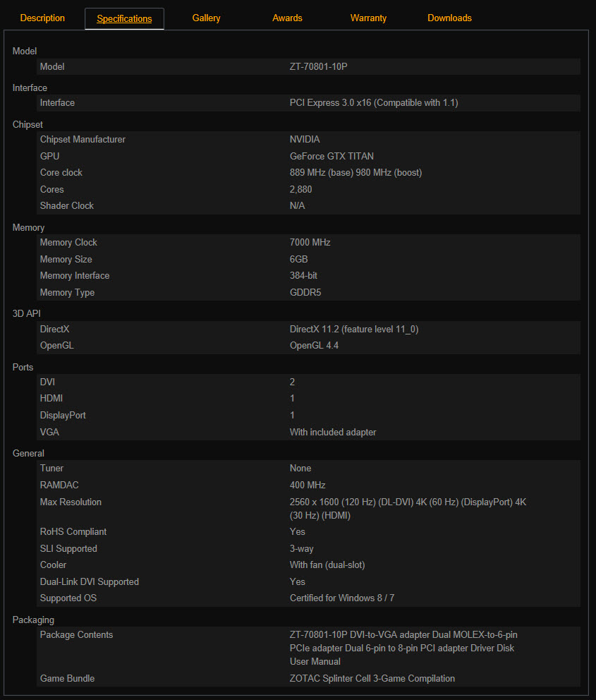Click the ZT-70801-10P model number value
Screen dimensions: 596x700
pos(329,67)
